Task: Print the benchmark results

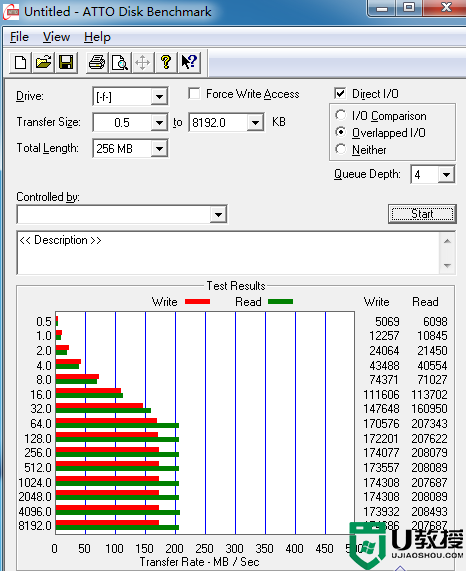Action: [x=97, y=63]
